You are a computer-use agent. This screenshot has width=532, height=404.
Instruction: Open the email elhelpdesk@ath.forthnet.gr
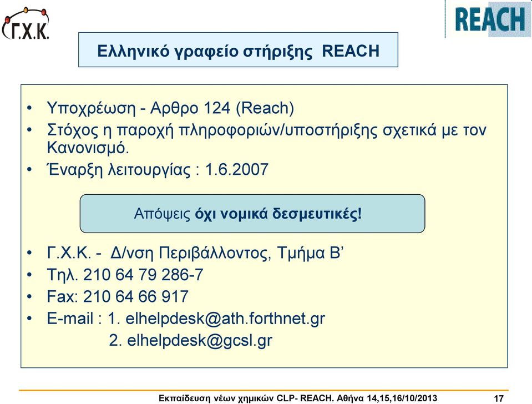pyautogui.click(x=225, y=319)
